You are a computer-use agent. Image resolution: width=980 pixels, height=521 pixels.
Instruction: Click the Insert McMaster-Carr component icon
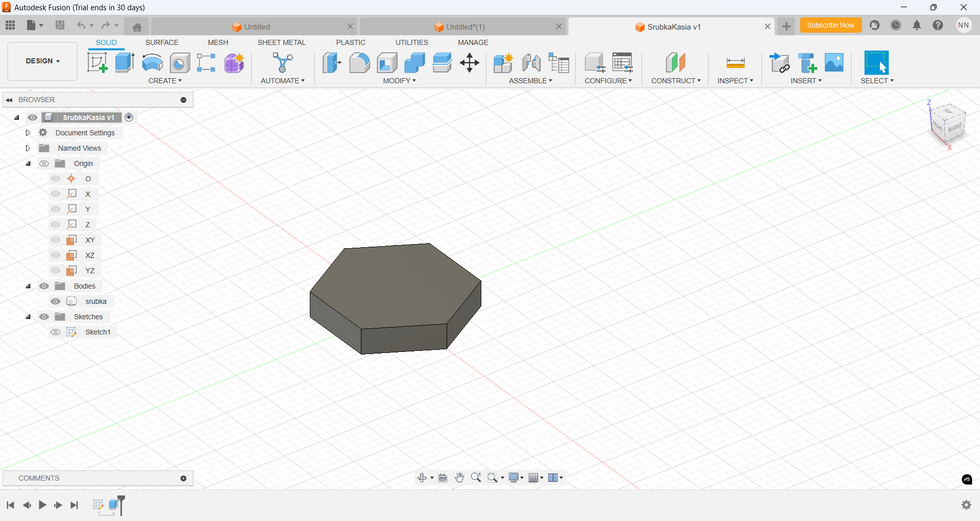pyautogui.click(x=807, y=63)
